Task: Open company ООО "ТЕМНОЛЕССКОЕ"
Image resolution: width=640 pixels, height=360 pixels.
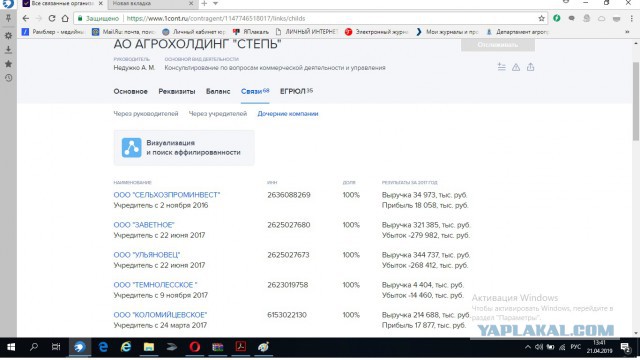Action: [155, 285]
